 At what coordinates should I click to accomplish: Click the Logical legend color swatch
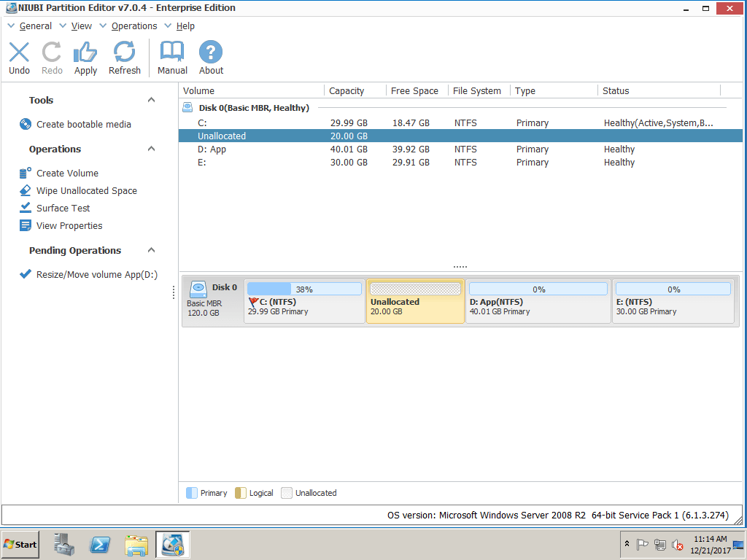[241, 493]
